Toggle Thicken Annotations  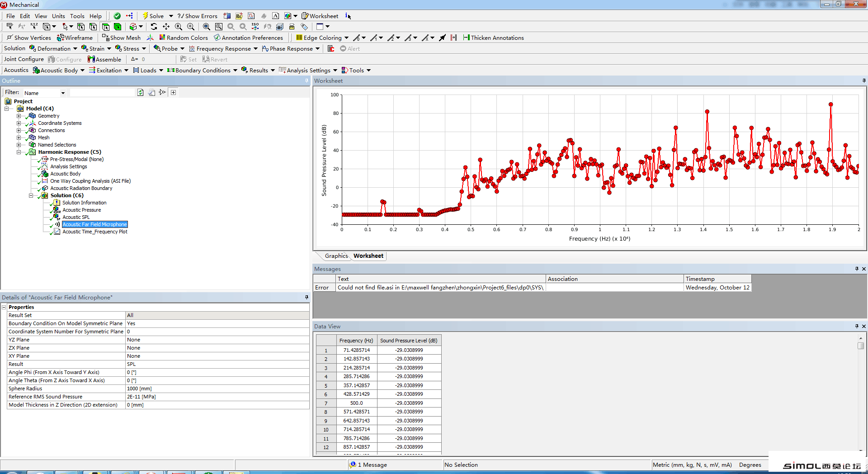click(494, 38)
